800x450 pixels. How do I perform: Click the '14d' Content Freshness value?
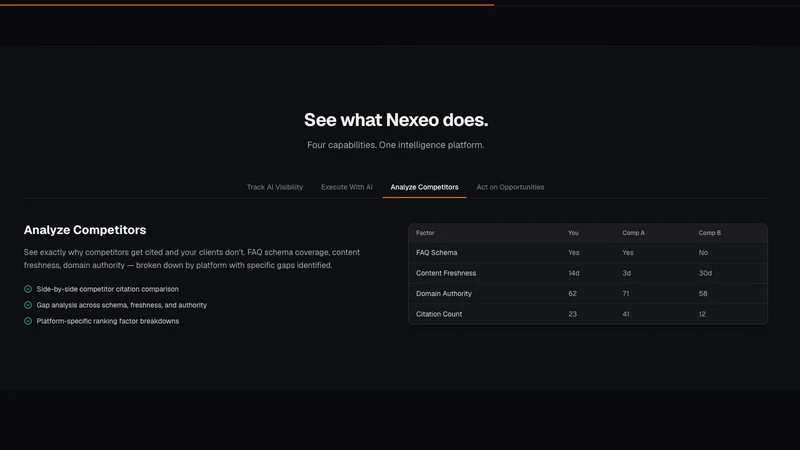(x=573, y=273)
